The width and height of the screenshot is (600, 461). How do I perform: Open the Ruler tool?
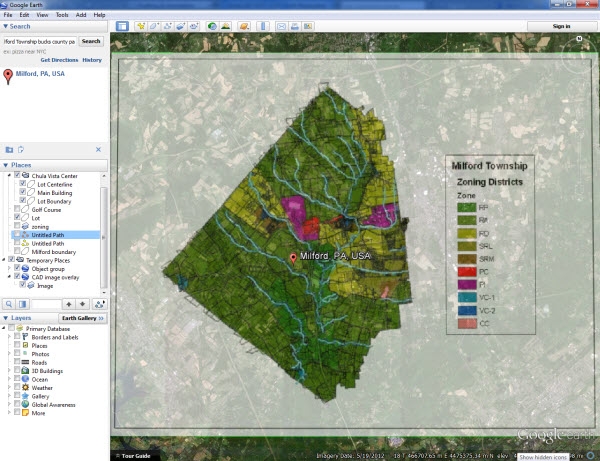tap(263, 26)
